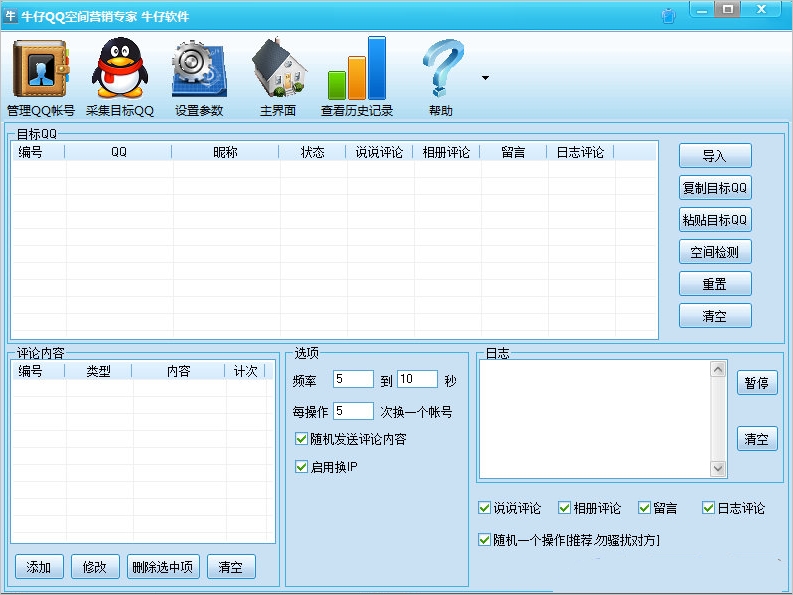Toggle the 留言 checkbox

(x=644, y=507)
